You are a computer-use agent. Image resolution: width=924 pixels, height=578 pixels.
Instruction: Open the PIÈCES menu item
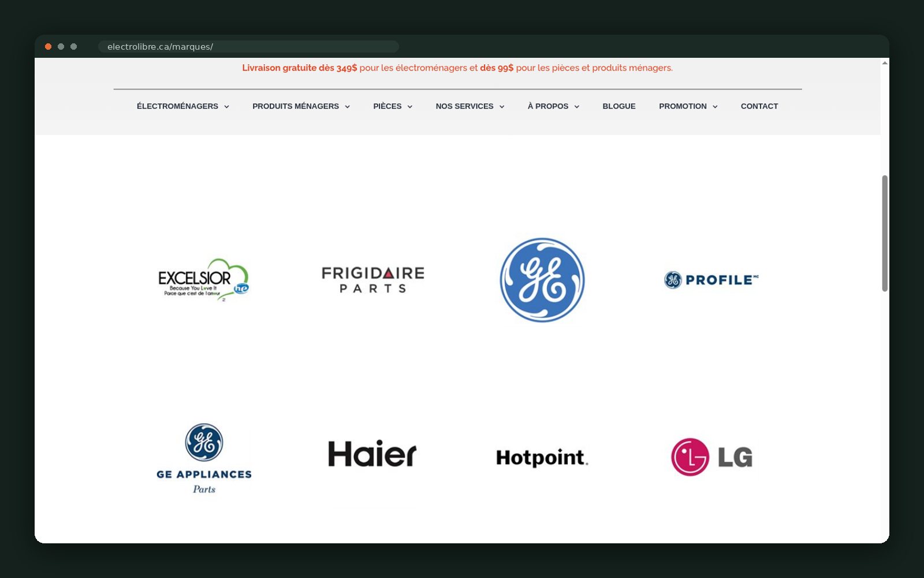pyautogui.click(x=387, y=106)
